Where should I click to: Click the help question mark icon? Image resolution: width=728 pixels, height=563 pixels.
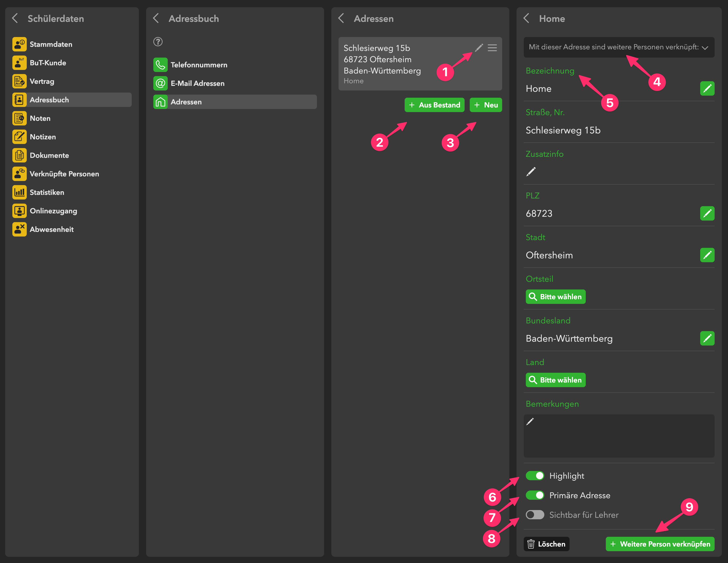click(x=158, y=42)
